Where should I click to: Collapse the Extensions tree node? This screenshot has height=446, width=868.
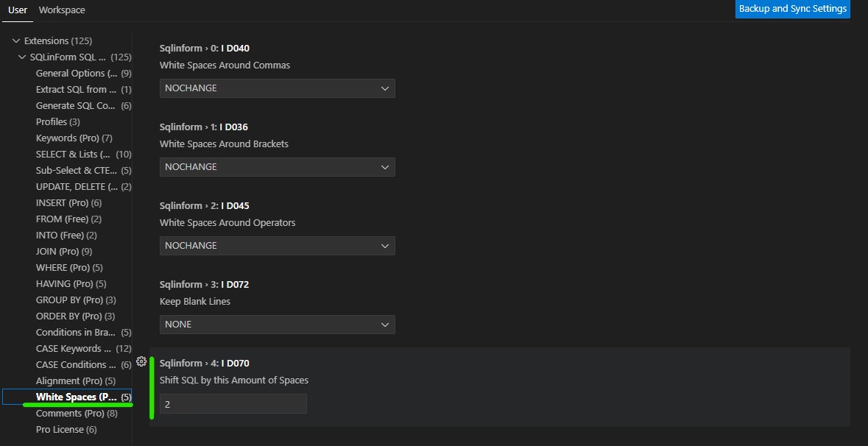16,41
